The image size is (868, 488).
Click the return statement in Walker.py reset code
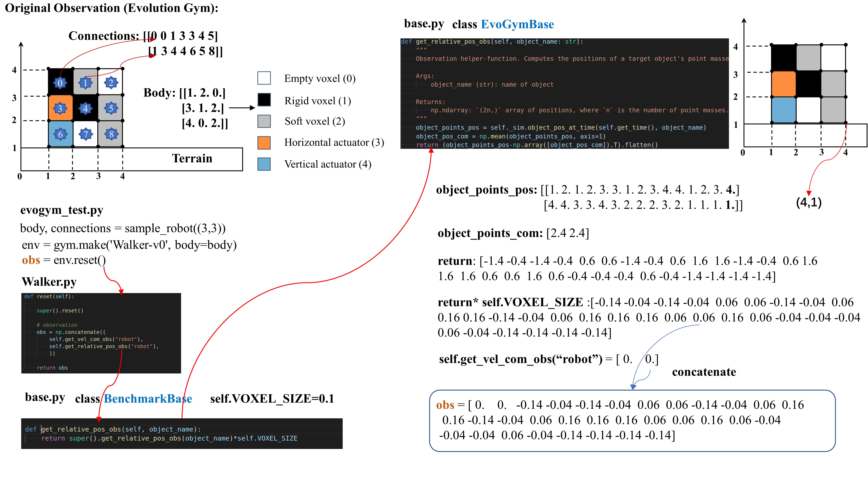(x=52, y=368)
